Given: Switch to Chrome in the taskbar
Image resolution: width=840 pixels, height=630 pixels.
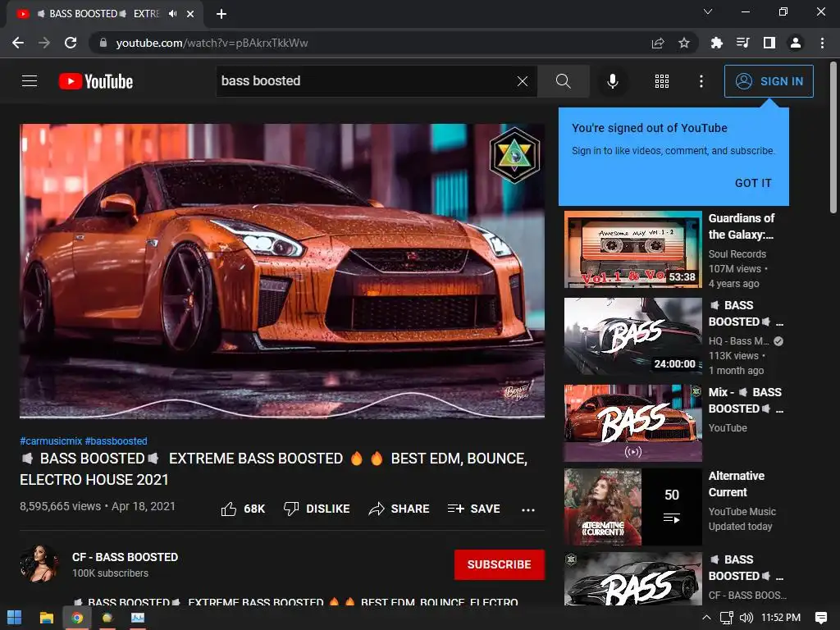Looking at the screenshot, I should tap(77, 618).
